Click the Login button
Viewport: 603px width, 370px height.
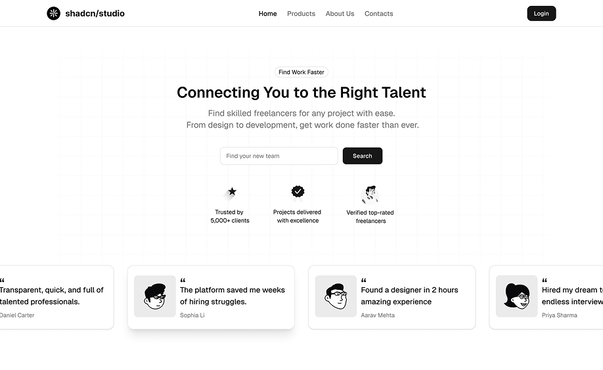coord(541,13)
